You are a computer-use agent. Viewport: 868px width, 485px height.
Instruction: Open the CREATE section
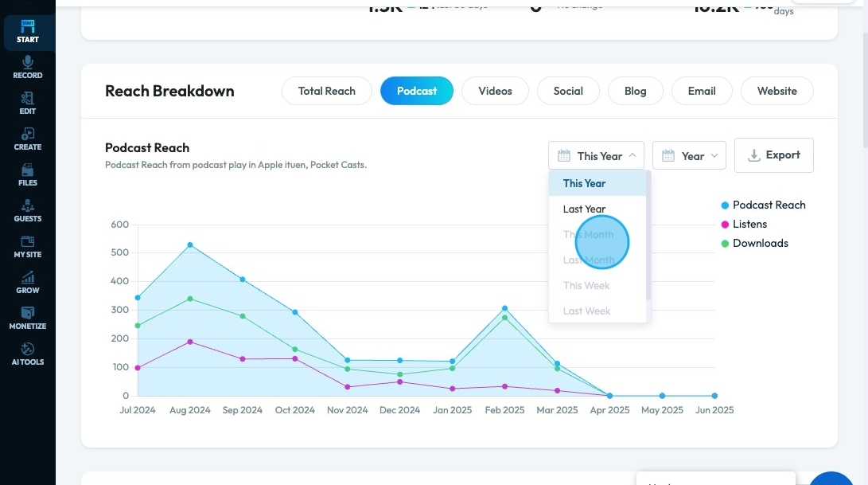pyautogui.click(x=28, y=139)
